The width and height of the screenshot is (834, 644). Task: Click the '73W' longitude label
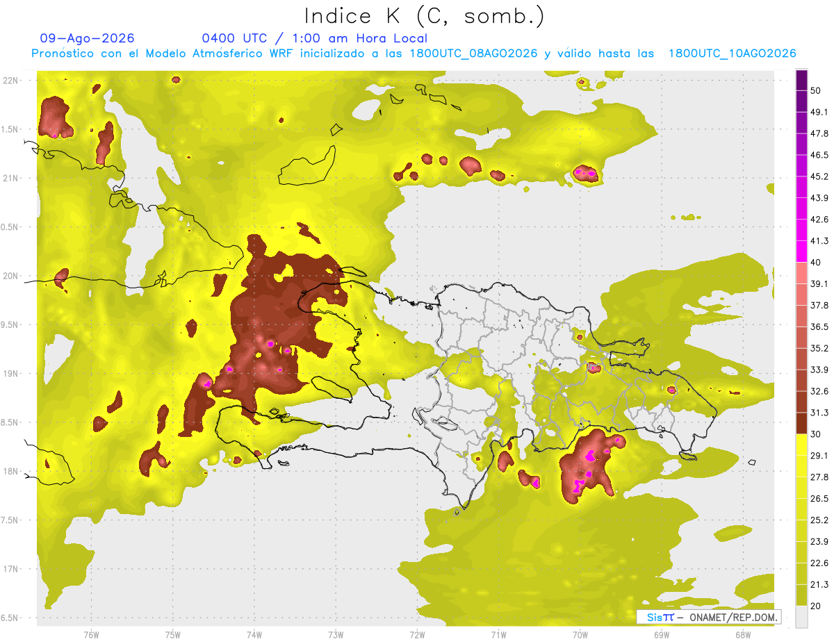pyautogui.click(x=336, y=635)
